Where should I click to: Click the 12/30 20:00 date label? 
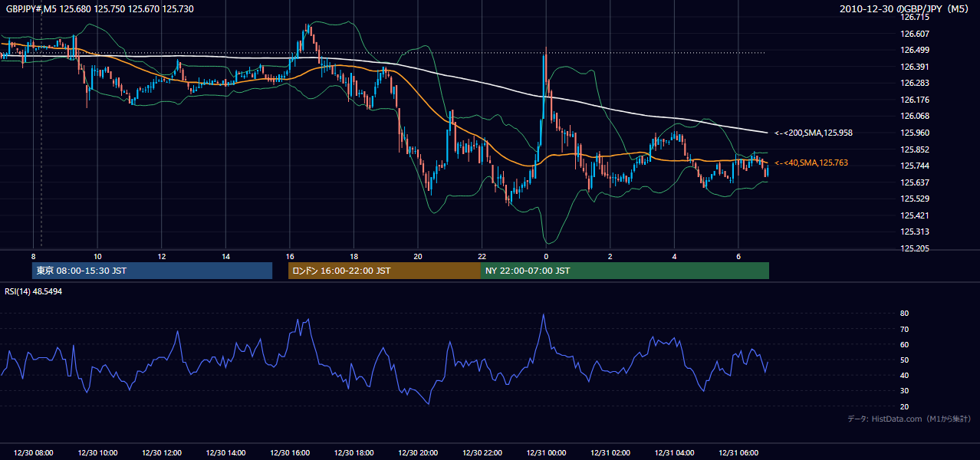[418, 453]
